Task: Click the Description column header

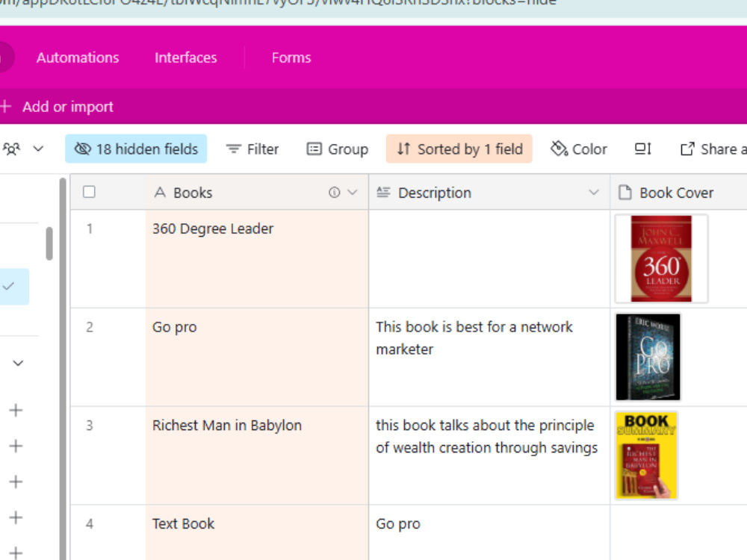Action: (x=489, y=193)
